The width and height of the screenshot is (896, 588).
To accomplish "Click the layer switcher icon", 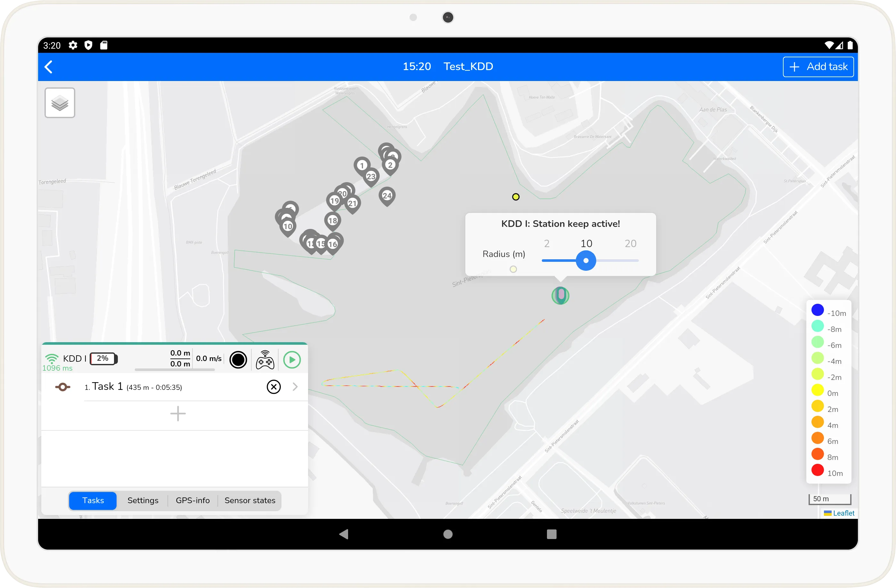I will 60,103.
